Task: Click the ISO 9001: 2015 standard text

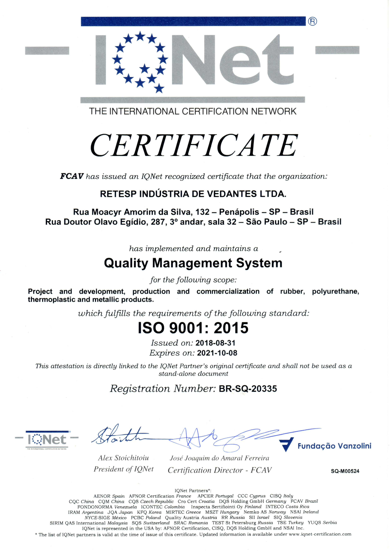Action: click(x=193, y=328)
